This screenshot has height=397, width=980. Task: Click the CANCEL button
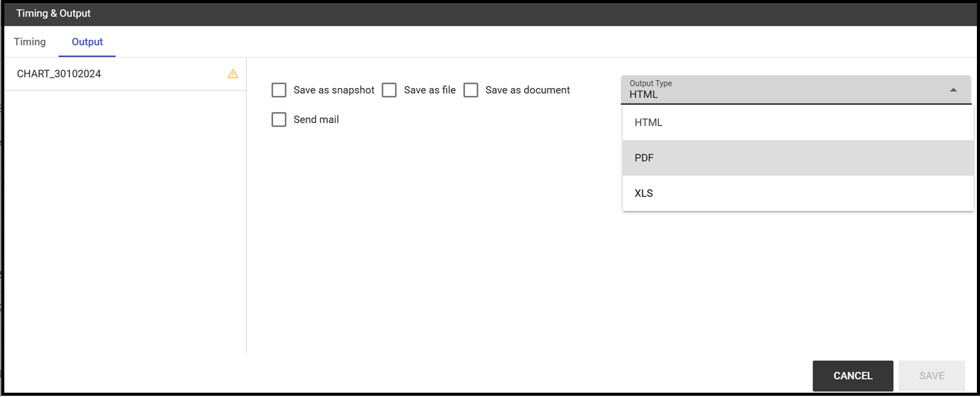(853, 376)
